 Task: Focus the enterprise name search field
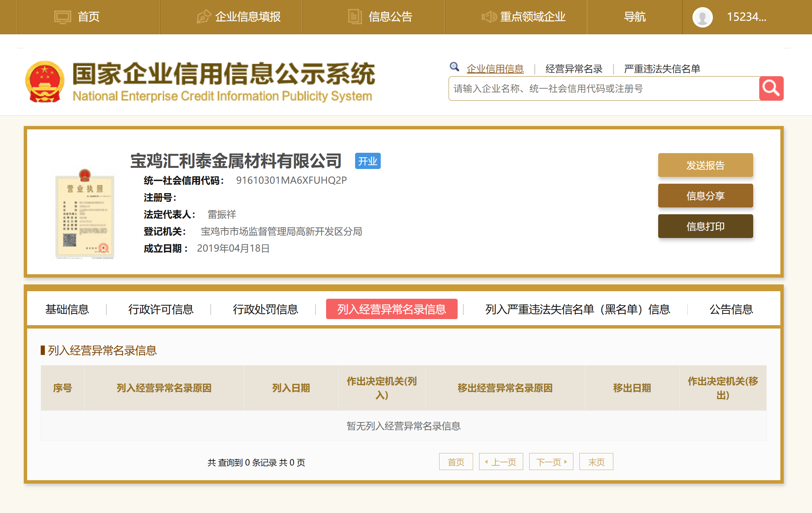tap(603, 89)
